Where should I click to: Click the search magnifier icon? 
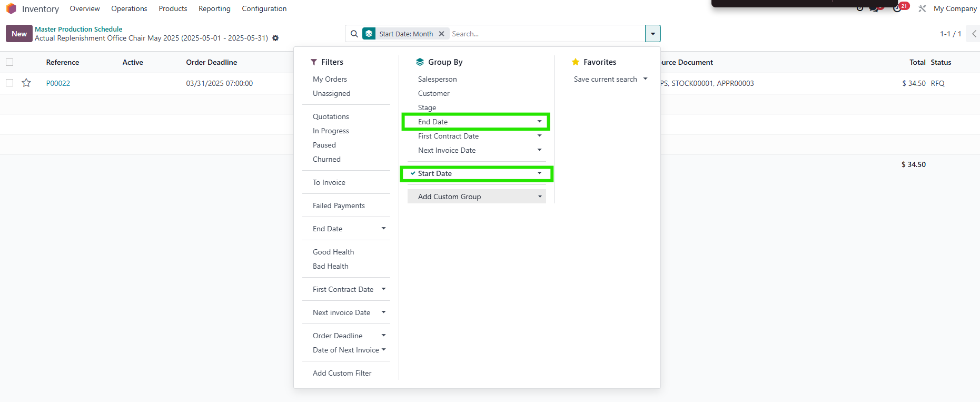[x=354, y=34]
